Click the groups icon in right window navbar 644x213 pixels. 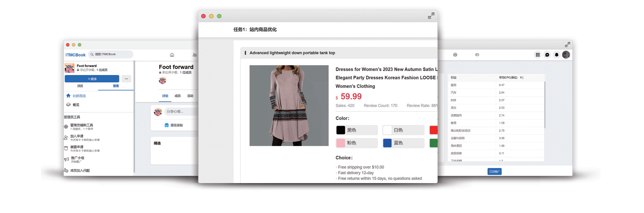pyautogui.click(x=455, y=55)
